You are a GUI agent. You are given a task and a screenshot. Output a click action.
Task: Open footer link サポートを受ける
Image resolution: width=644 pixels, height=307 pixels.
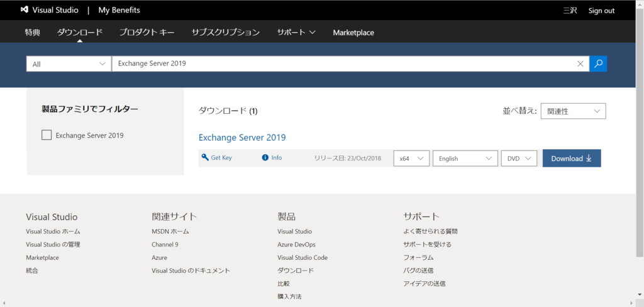point(428,245)
